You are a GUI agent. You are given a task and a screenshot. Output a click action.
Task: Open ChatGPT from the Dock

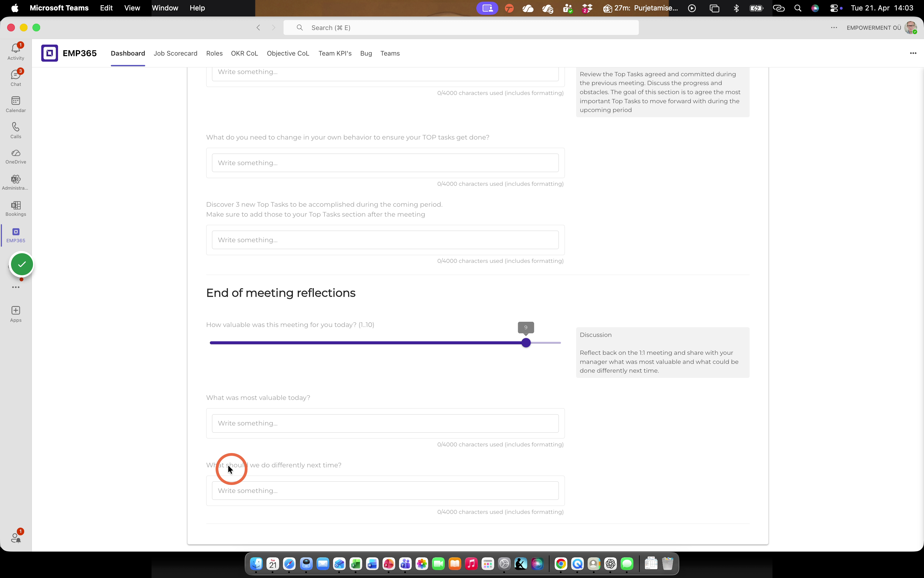click(610, 564)
